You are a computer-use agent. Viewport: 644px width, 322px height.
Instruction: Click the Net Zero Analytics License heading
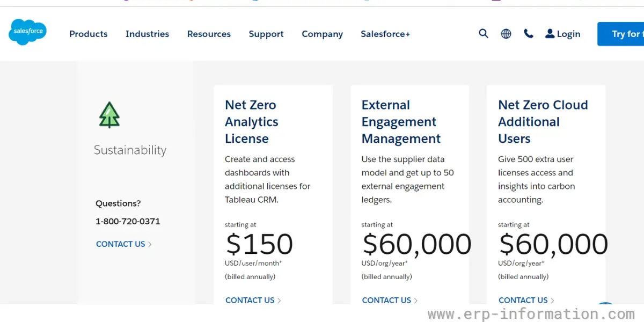252,122
